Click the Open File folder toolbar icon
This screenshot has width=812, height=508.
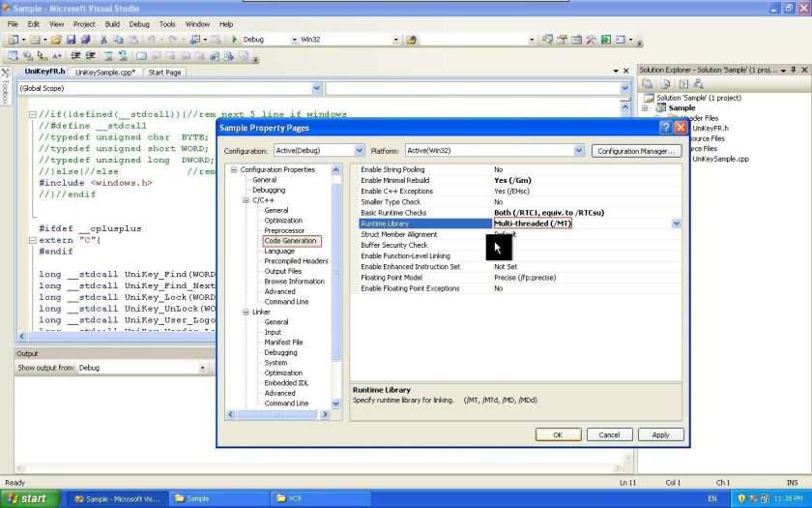[x=56, y=40]
